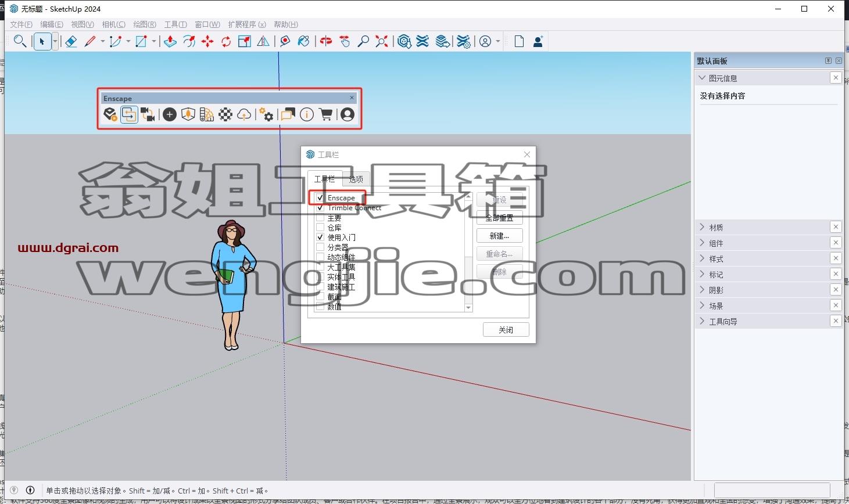Image resolution: width=849 pixels, height=504 pixels.
Task: Switch to the 选项 tab in dialog
Action: tap(356, 179)
